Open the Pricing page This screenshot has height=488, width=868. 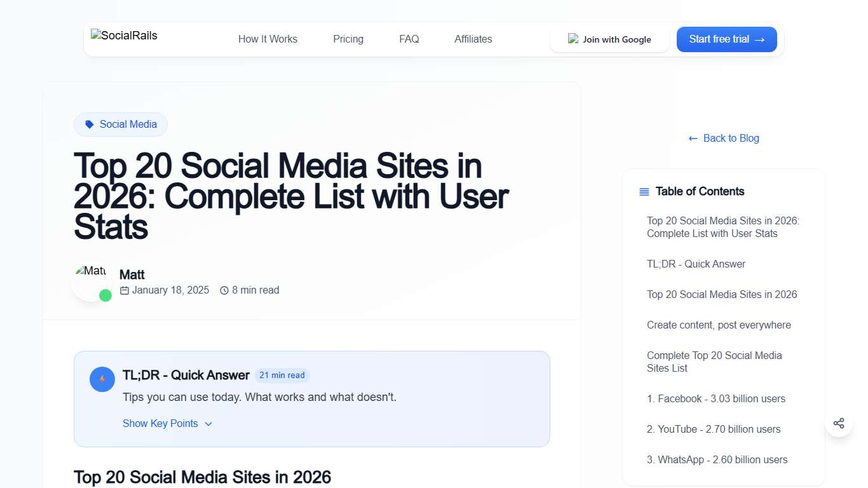348,39
